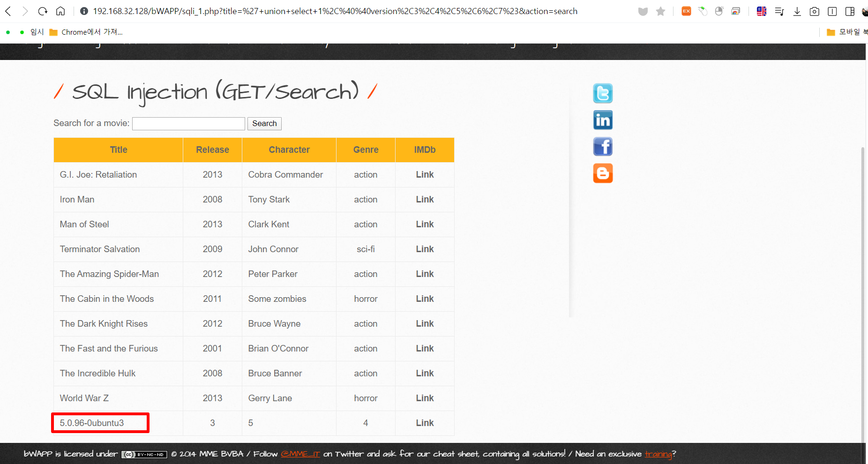Click the shield protection icon
The width and height of the screenshot is (868, 464).
pos(643,11)
